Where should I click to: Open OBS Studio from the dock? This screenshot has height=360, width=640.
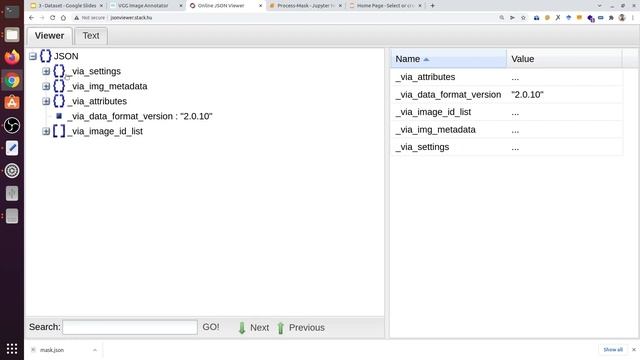pyautogui.click(x=12, y=125)
